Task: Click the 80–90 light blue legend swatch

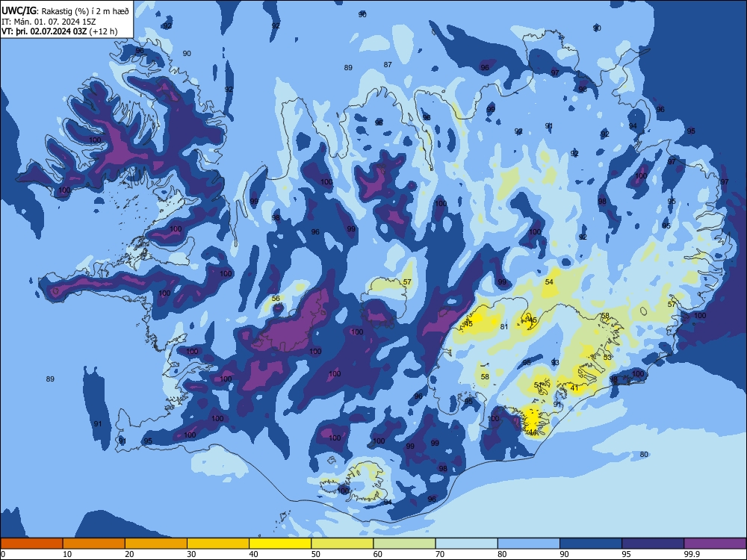Action: (x=529, y=544)
